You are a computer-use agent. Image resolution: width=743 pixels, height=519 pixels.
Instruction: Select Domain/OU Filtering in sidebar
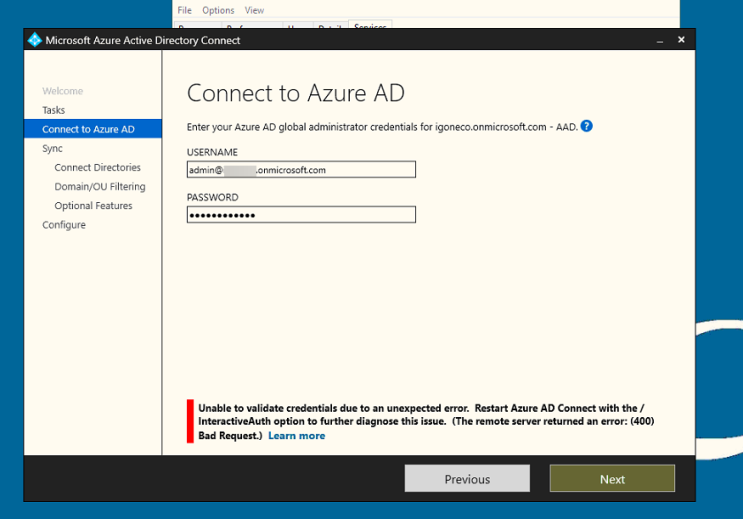pos(100,187)
